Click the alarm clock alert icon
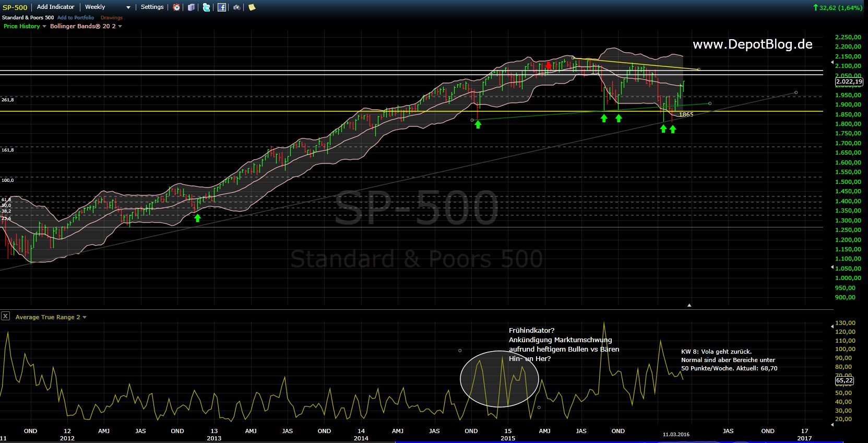Image resolution: width=868 pixels, height=443 pixels. click(177, 7)
